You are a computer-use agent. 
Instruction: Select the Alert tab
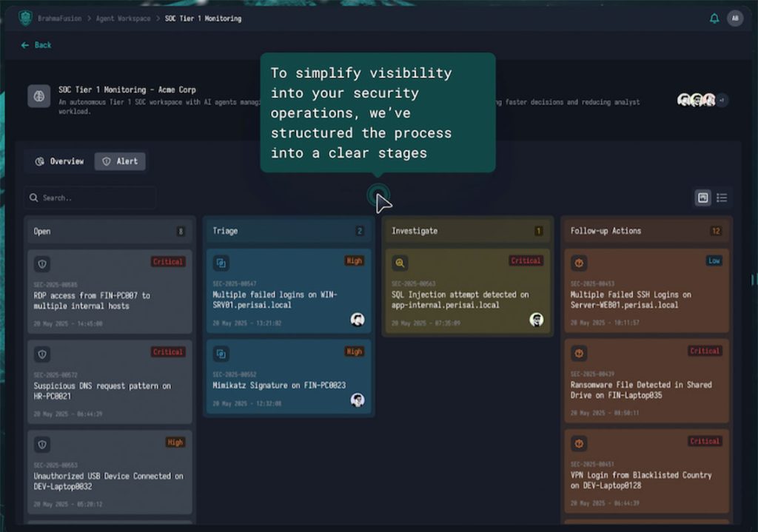pyautogui.click(x=120, y=161)
